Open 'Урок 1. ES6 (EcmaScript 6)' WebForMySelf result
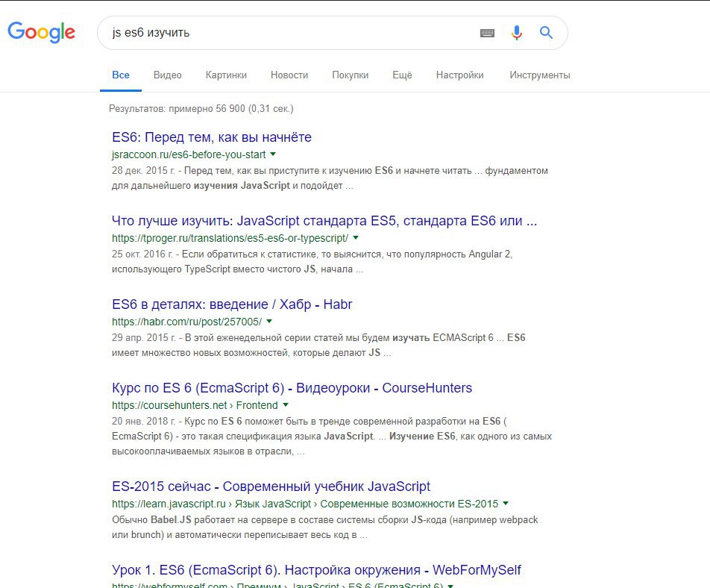The image size is (710, 588). click(316, 570)
